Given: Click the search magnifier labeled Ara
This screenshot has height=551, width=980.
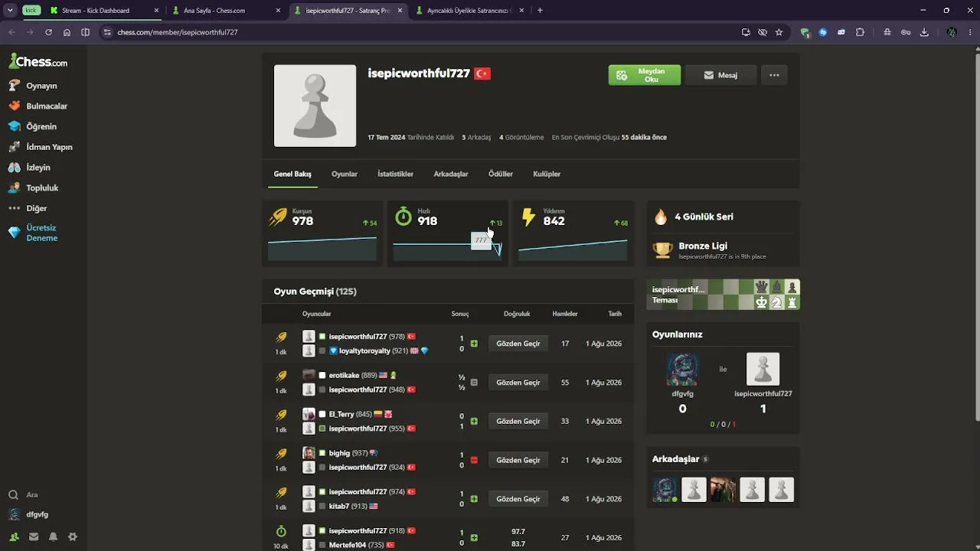Looking at the screenshot, I should coord(14,495).
